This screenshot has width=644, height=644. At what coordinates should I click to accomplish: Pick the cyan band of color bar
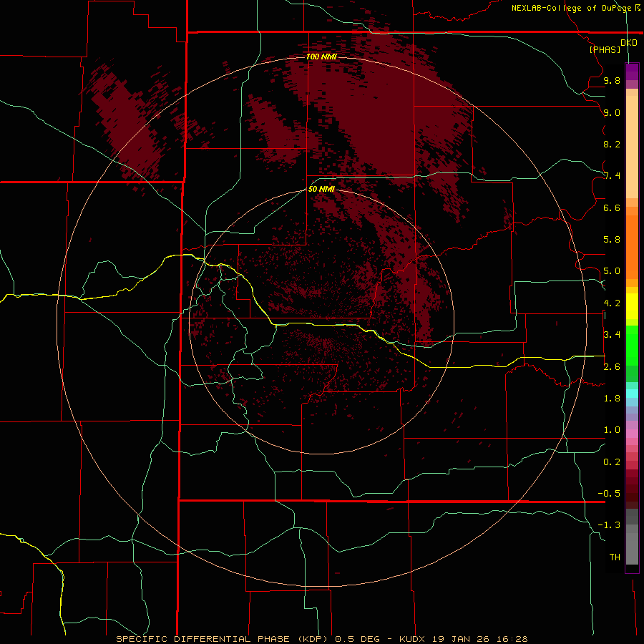(632, 394)
